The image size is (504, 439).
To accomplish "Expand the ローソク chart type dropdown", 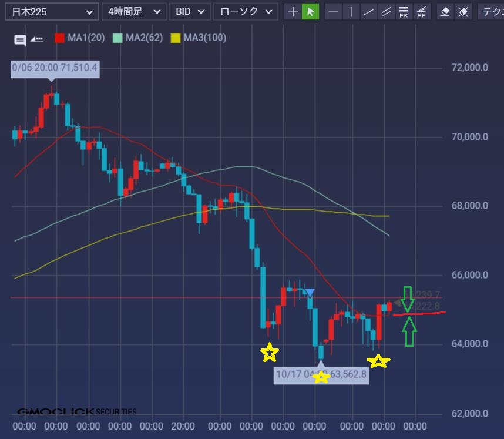I will [x=246, y=12].
